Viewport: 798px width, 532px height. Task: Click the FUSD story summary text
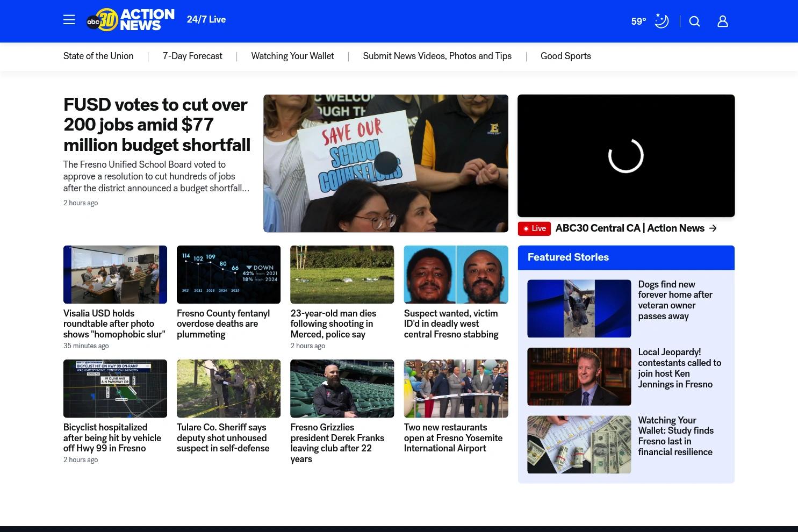click(x=156, y=176)
